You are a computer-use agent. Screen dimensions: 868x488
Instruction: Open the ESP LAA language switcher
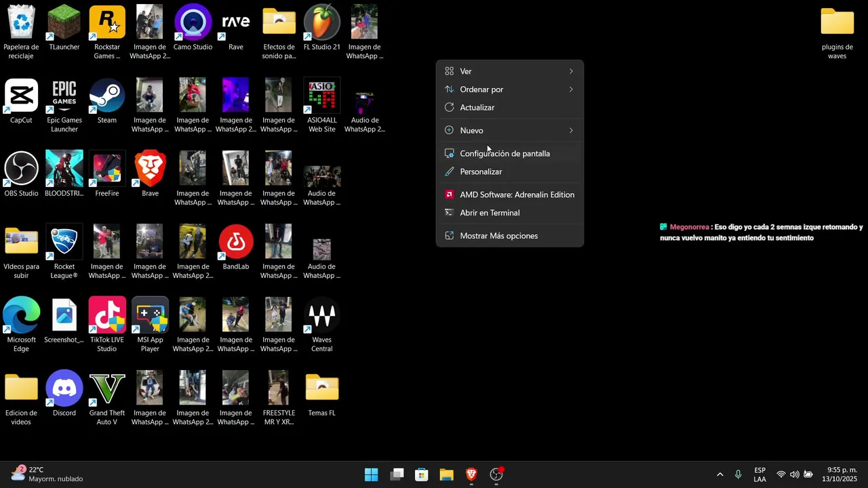tap(759, 474)
